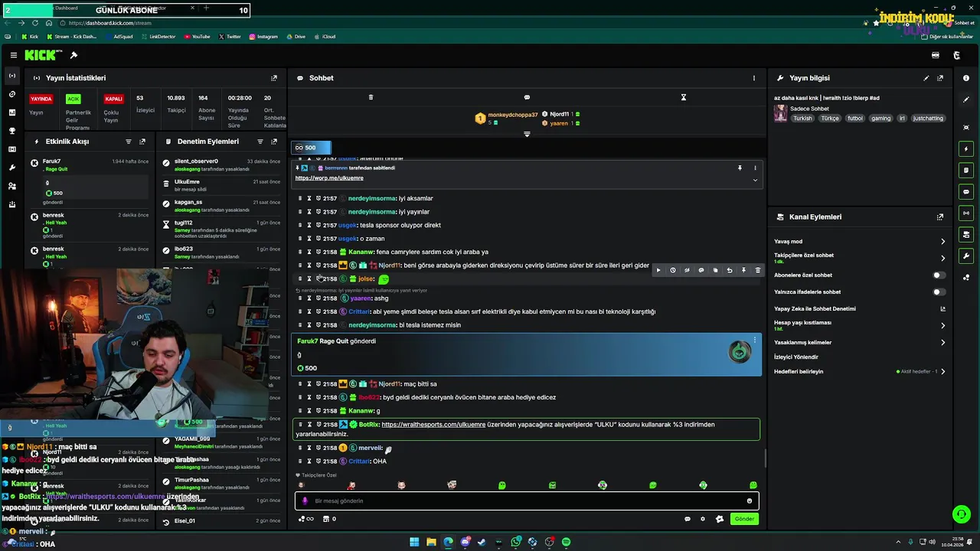Click the trash icon in Sohbet toolbar
980x551 pixels.
[371, 97]
